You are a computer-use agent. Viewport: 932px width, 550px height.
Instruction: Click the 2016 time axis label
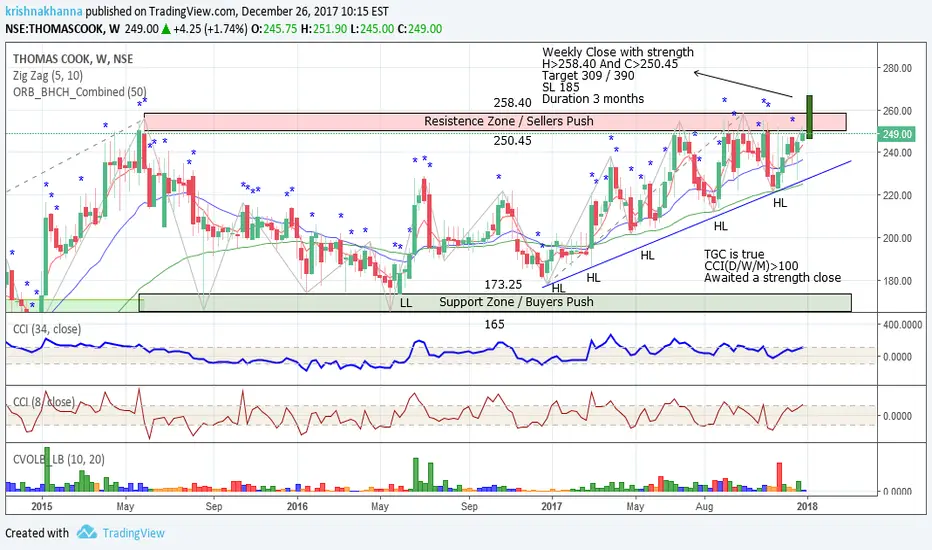pos(297,507)
